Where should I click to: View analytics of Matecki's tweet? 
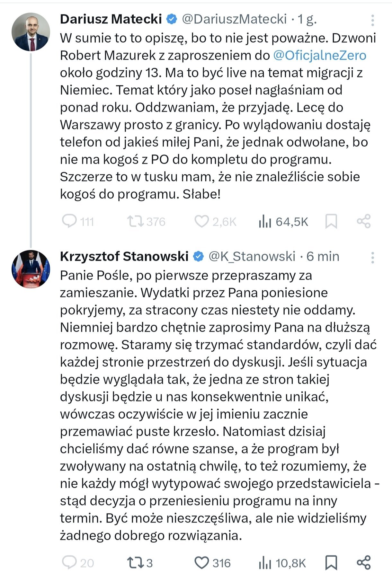coord(265,221)
